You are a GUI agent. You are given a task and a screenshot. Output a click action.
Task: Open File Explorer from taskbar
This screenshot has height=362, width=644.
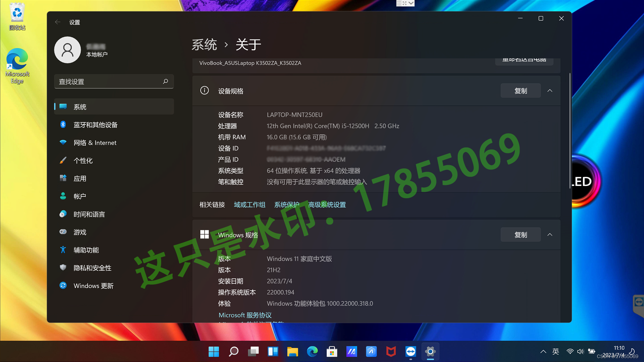coord(293,352)
